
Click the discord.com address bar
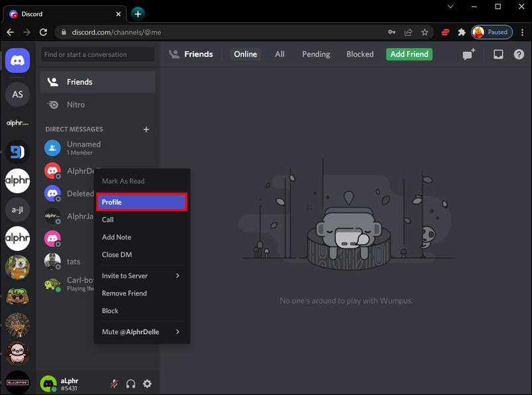coord(224,33)
